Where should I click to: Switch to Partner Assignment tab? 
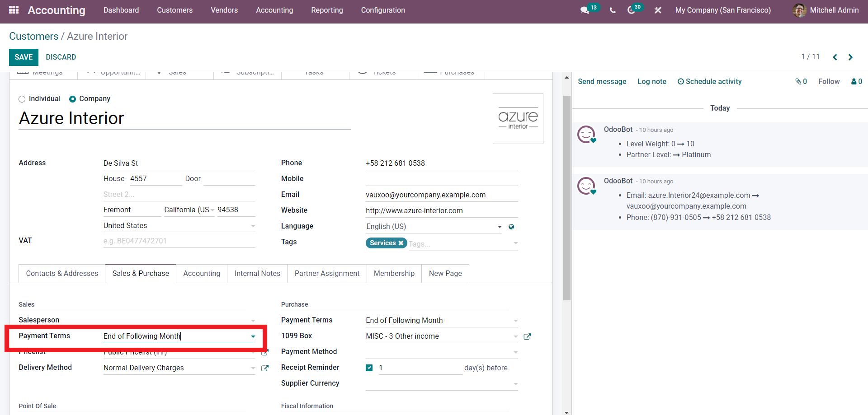click(327, 274)
